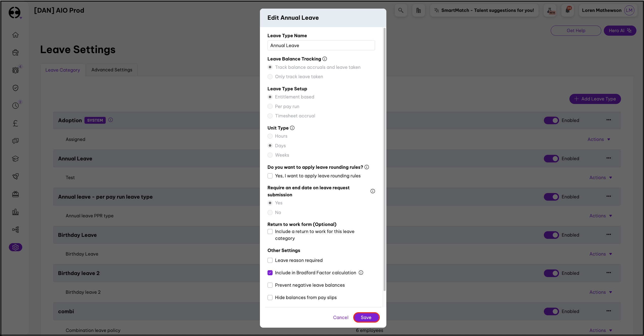
Task: Enable Prevent negative leave balances
Action: (x=270, y=285)
